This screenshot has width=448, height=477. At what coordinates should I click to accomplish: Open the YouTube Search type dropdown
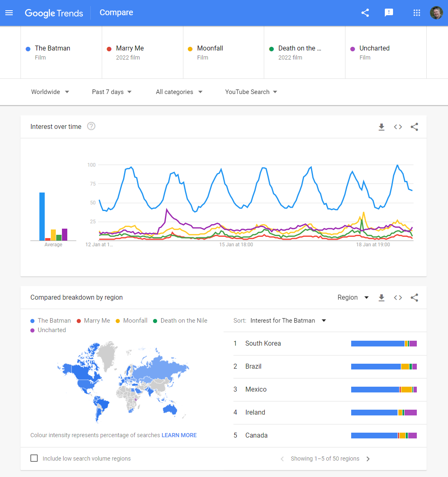(x=251, y=92)
